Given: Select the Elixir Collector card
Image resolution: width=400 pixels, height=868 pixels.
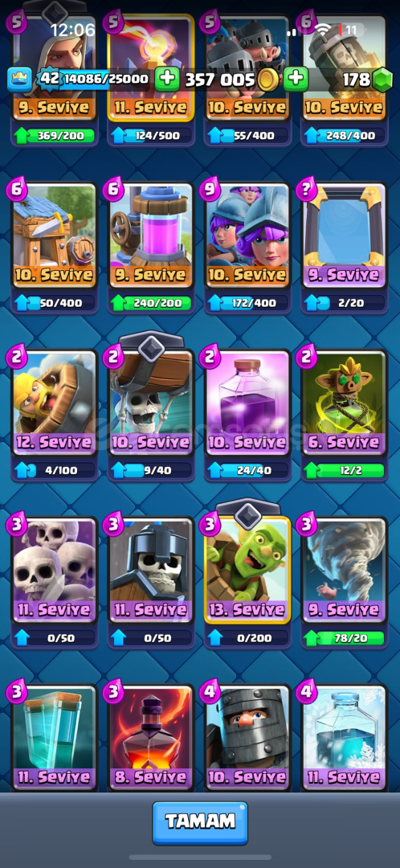Looking at the screenshot, I should click(x=150, y=236).
